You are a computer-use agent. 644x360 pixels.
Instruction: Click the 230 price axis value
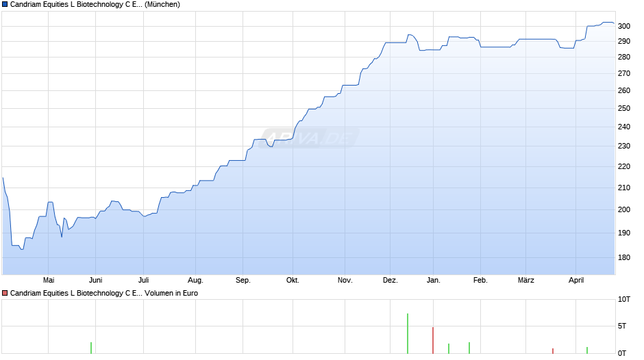pos(624,146)
